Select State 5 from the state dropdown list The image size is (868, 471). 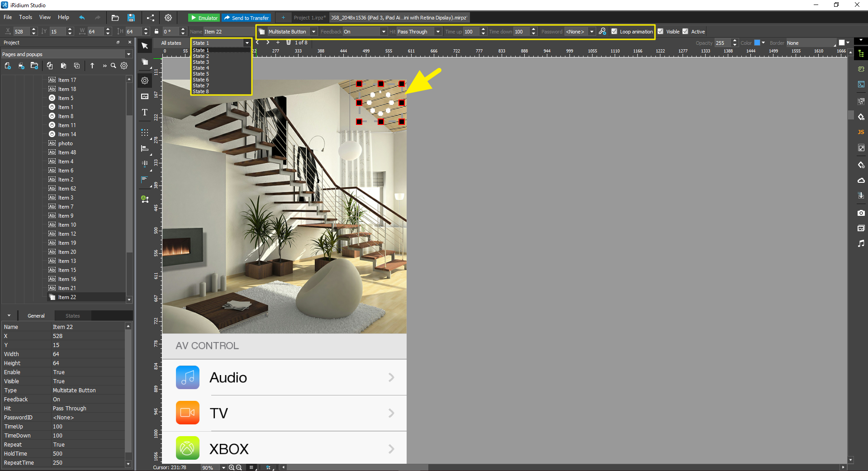[x=201, y=74]
